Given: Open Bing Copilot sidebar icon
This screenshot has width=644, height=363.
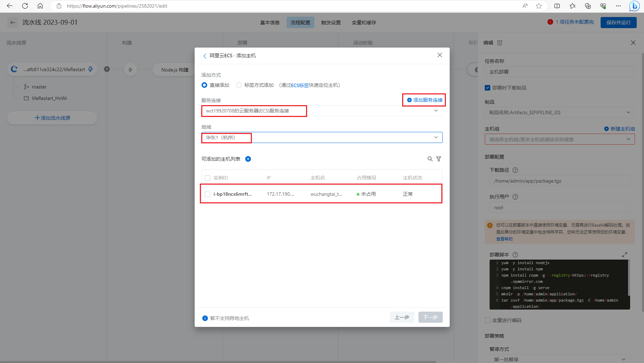Looking at the screenshot, I should [x=634, y=6].
